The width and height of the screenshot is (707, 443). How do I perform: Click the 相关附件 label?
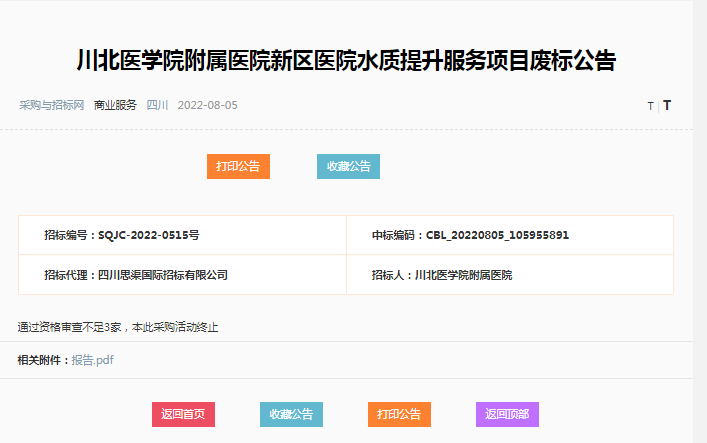point(43,360)
